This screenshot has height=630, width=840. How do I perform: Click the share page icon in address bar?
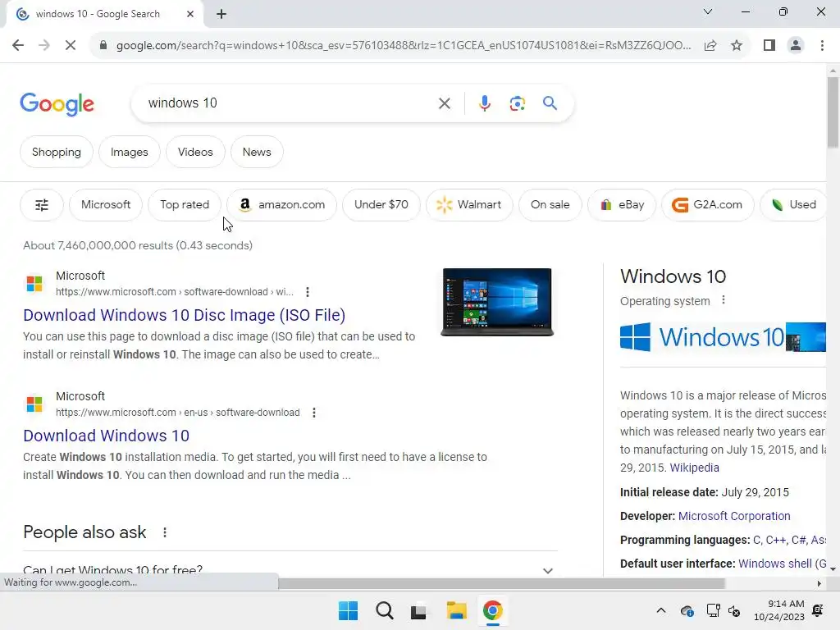(710, 46)
